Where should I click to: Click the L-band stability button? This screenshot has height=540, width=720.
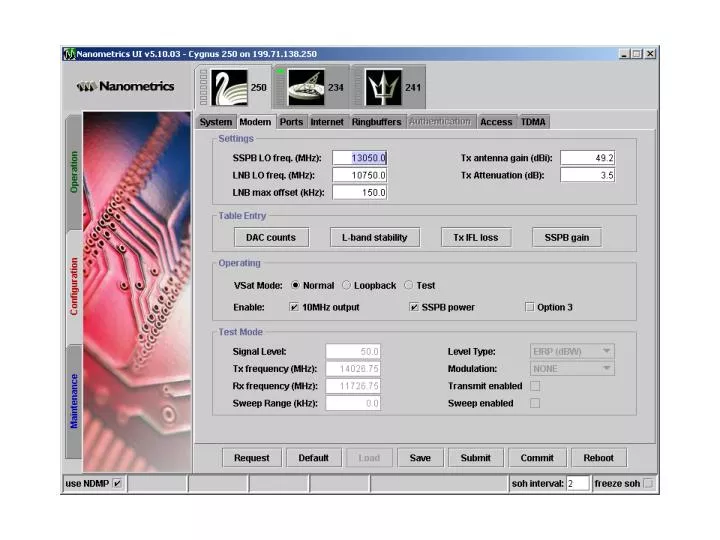click(375, 237)
